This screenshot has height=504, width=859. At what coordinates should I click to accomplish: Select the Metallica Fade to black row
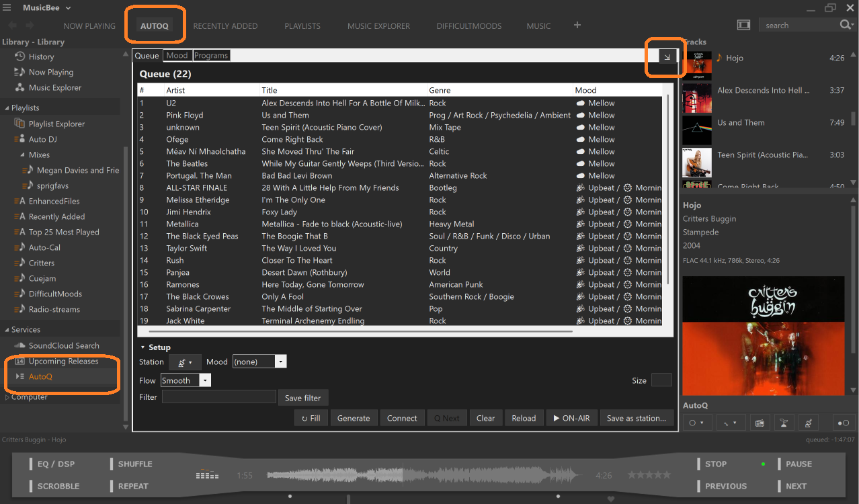400,224
